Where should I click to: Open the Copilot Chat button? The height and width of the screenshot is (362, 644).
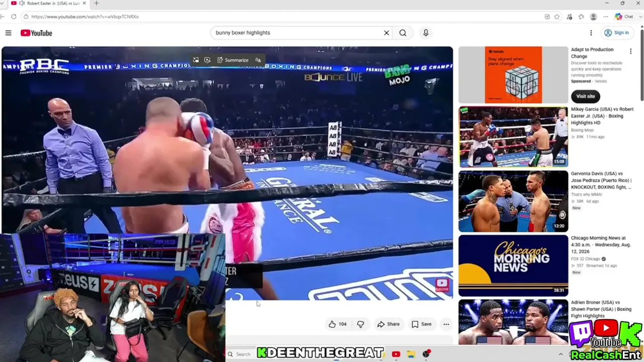624,17
